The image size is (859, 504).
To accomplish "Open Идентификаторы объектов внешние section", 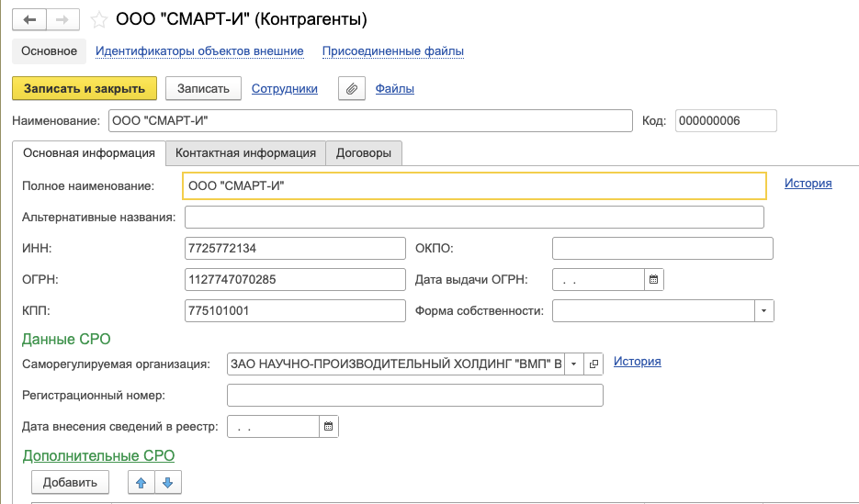I will click(199, 51).
